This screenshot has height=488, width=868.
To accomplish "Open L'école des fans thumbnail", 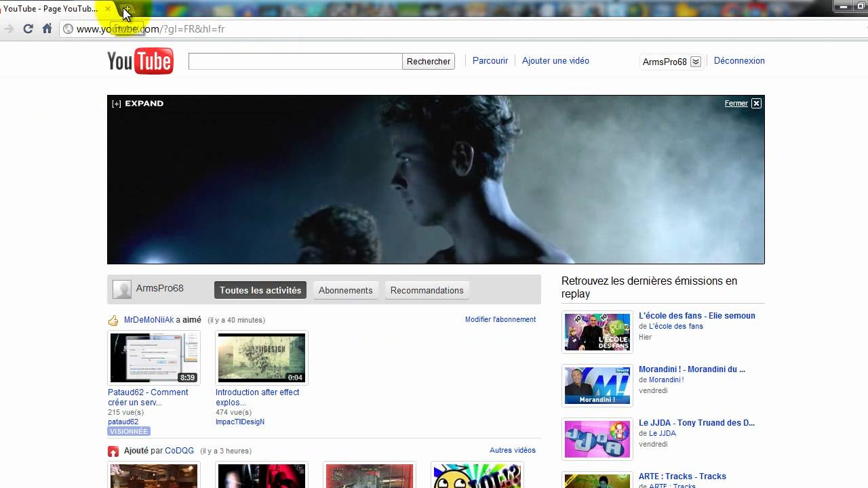I will tap(597, 332).
